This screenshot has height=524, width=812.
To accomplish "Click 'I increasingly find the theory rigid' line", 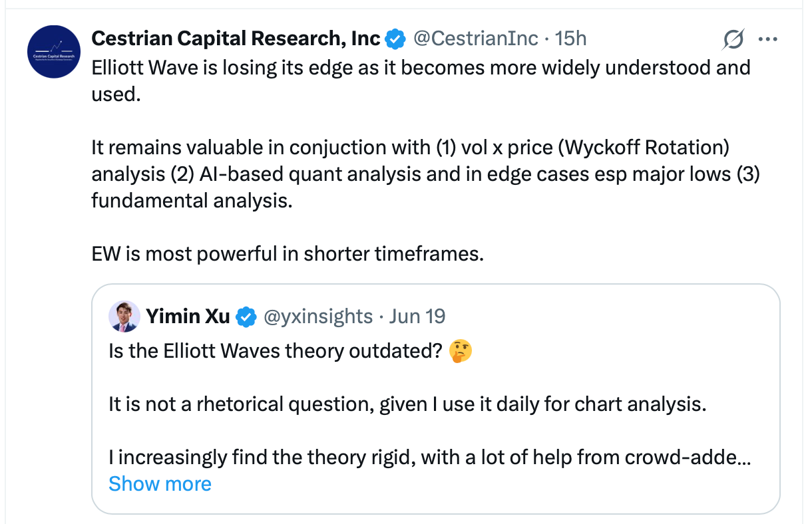I will tap(430, 457).
